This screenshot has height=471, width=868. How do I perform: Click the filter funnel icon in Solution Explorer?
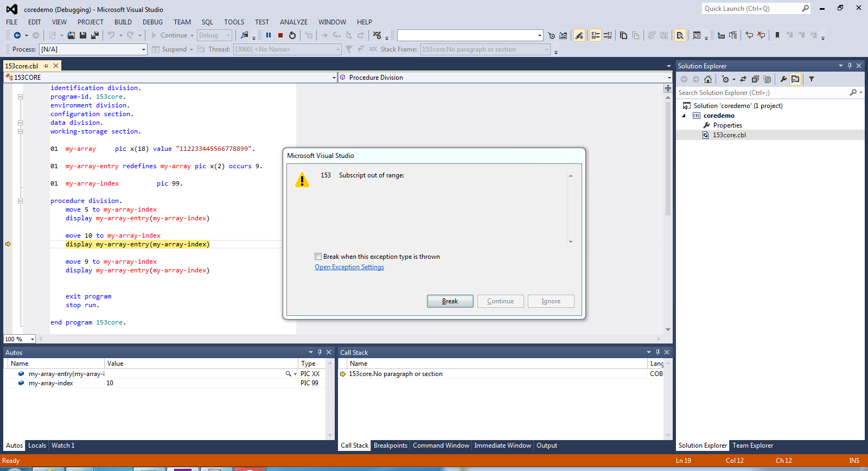[x=812, y=79]
